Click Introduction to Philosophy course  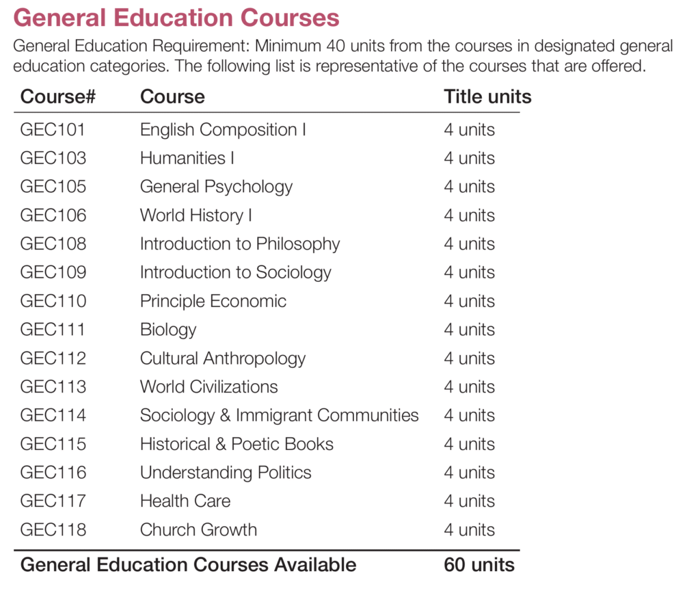click(240, 244)
